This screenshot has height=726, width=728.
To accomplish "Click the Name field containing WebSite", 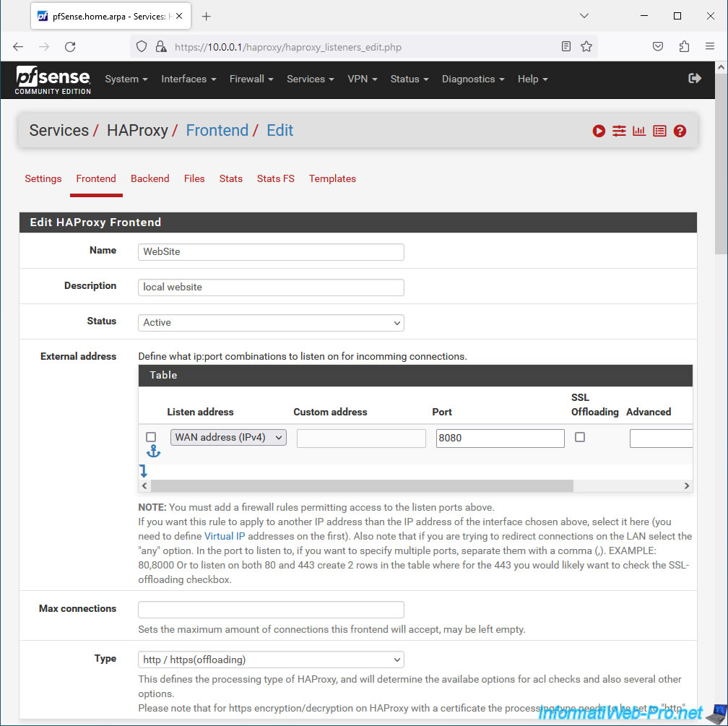I will (271, 252).
